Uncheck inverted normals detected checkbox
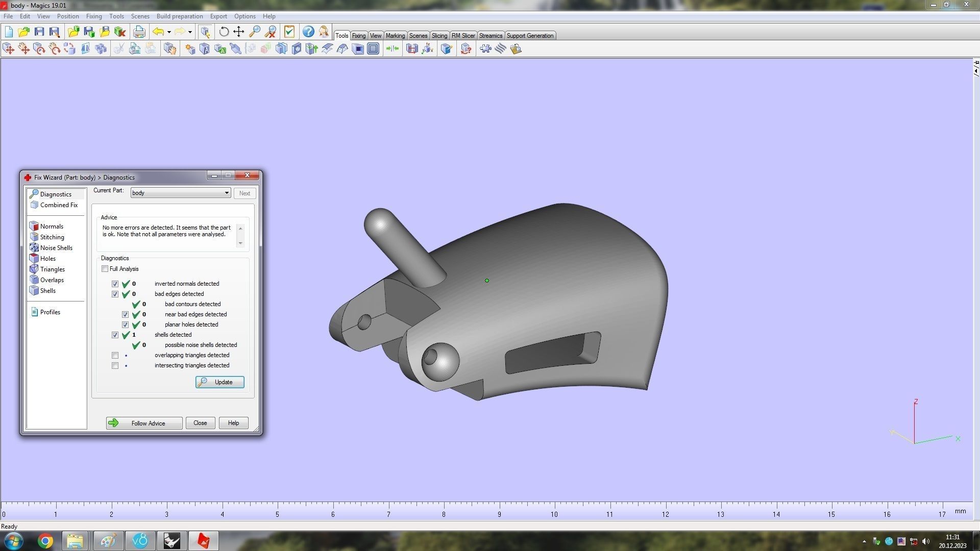The width and height of the screenshot is (980, 551). (115, 284)
